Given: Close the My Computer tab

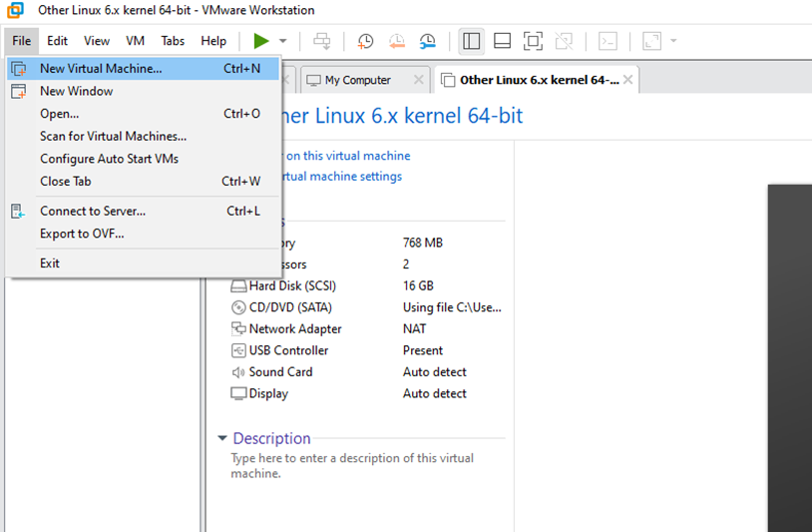Looking at the screenshot, I should (418, 80).
